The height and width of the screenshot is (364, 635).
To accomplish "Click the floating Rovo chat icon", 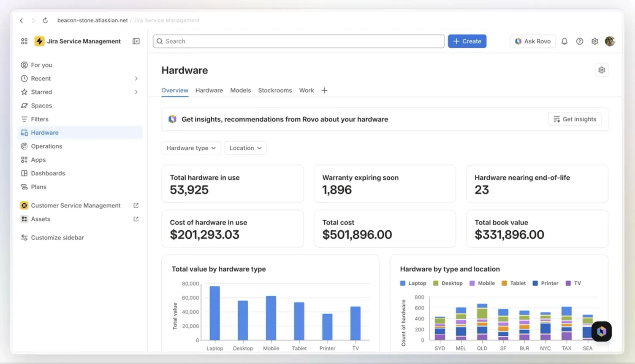I will pos(602,332).
